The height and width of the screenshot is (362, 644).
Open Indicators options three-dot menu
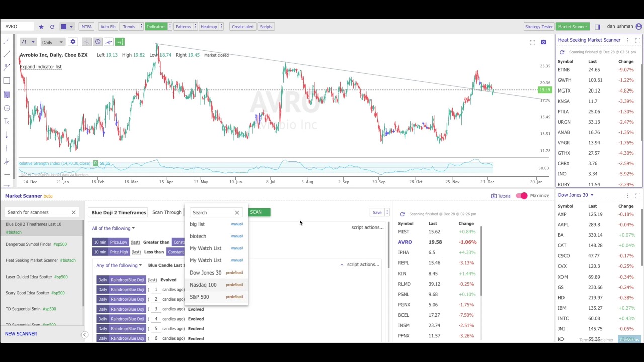point(170,27)
